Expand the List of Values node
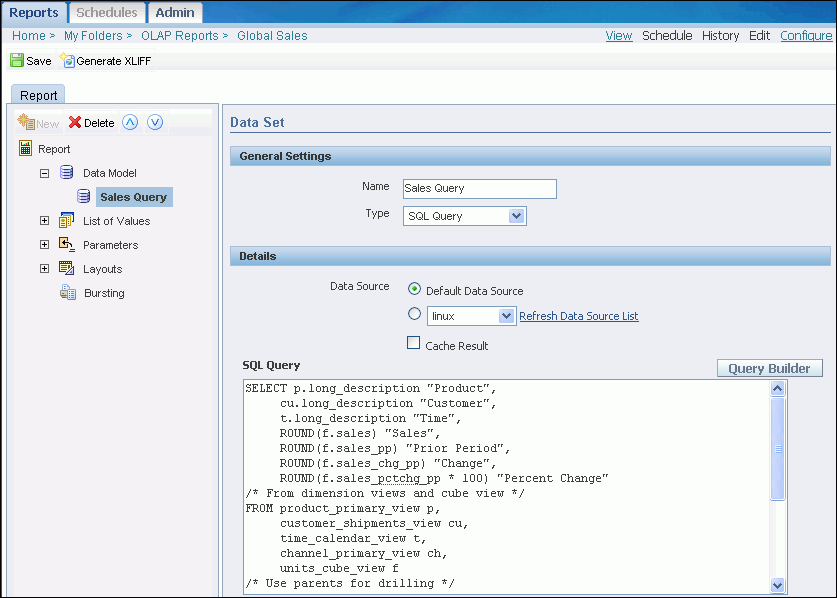The height and width of the screenshot is (598, 837). pyautogui.click(x=44, y=221)
